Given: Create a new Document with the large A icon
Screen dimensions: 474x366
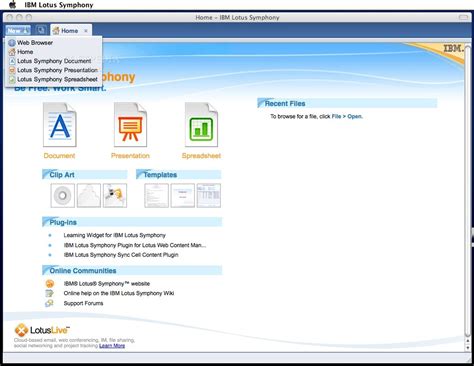Looking at the screenshot, I should pos(60,125).
